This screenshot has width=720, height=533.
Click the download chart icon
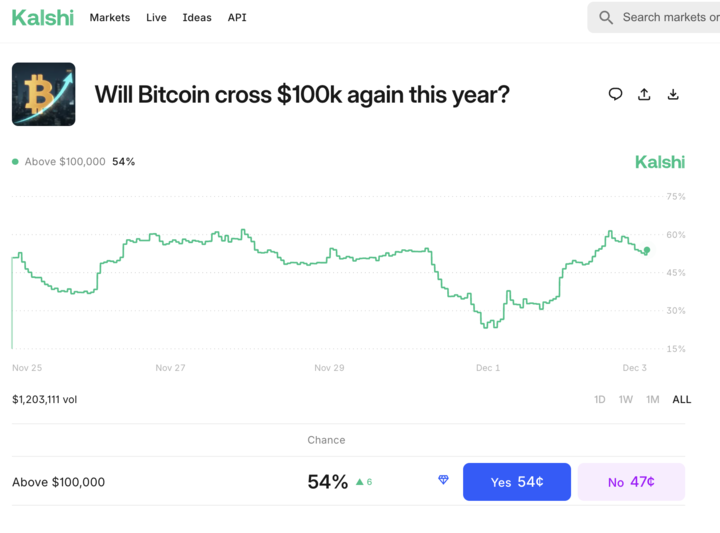673,94
